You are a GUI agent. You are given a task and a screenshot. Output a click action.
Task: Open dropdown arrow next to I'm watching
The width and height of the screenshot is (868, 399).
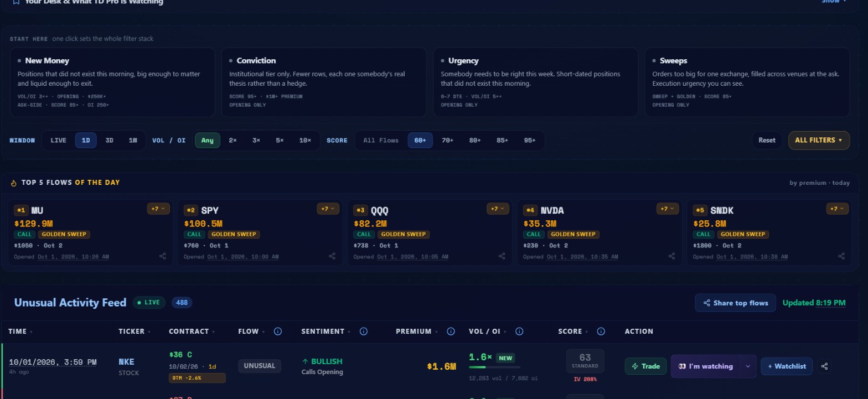tap(748, 366)
